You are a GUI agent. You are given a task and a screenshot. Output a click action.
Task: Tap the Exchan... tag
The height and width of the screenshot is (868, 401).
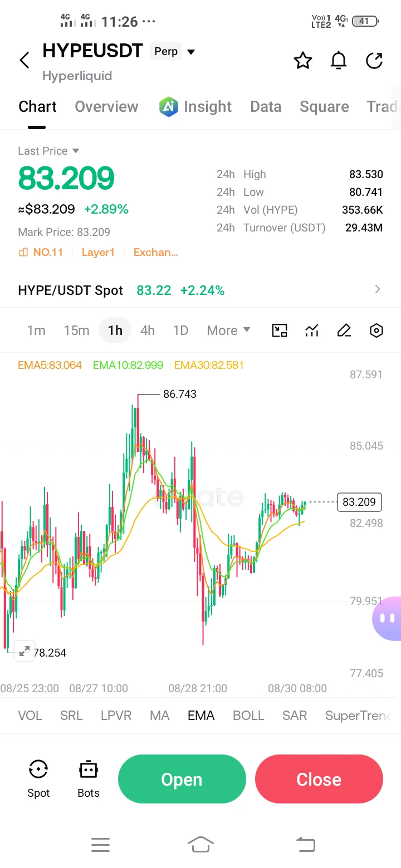click(x=156, y=253)
